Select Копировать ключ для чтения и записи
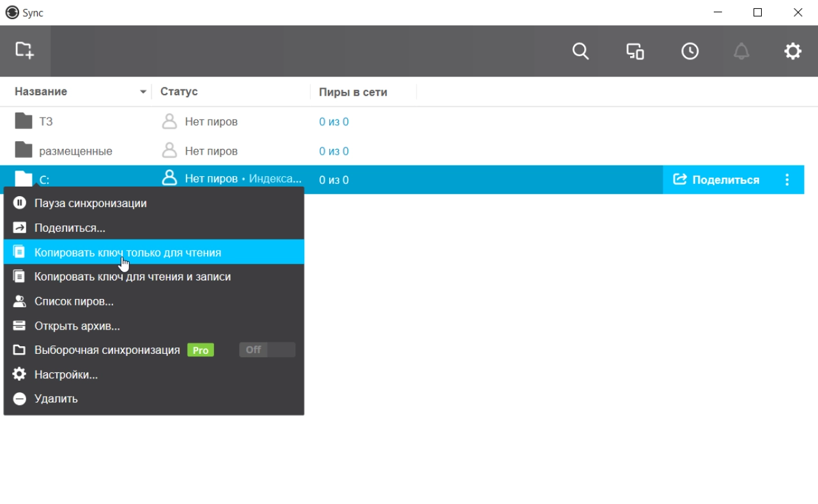This screenshot has height=504, width=818. point(153,277)
